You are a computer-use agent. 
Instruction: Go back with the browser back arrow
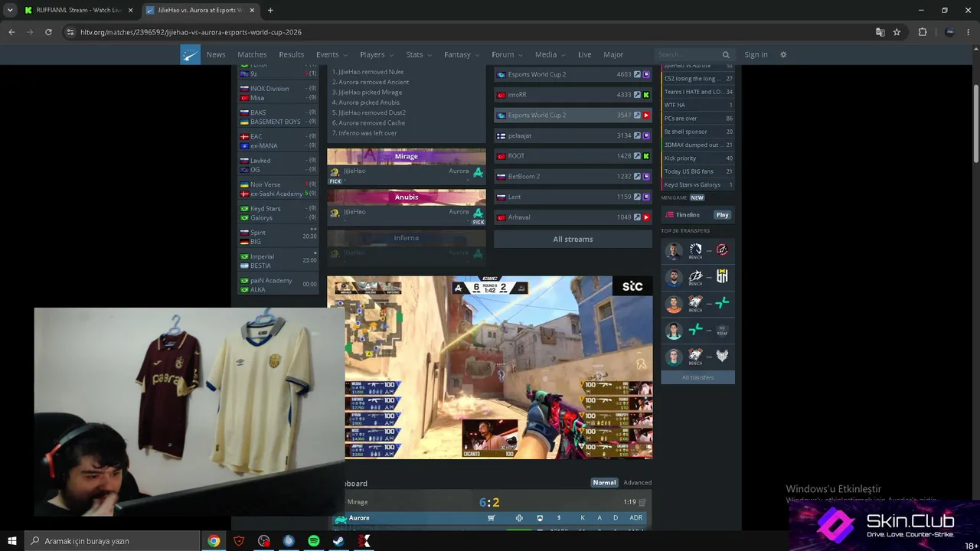[11, 32]
